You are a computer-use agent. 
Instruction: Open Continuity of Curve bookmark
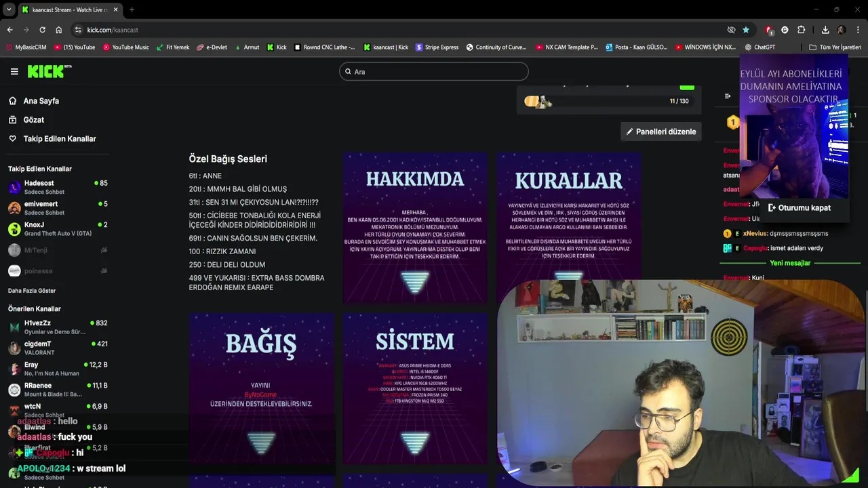click(x=496, y=47)
